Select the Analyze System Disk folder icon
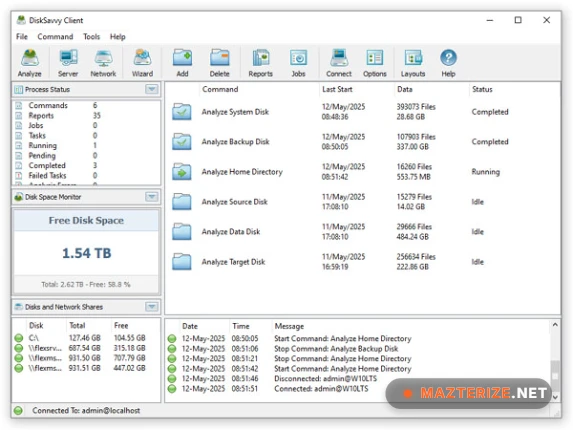 pyautogui.click(x=182, y=112)
